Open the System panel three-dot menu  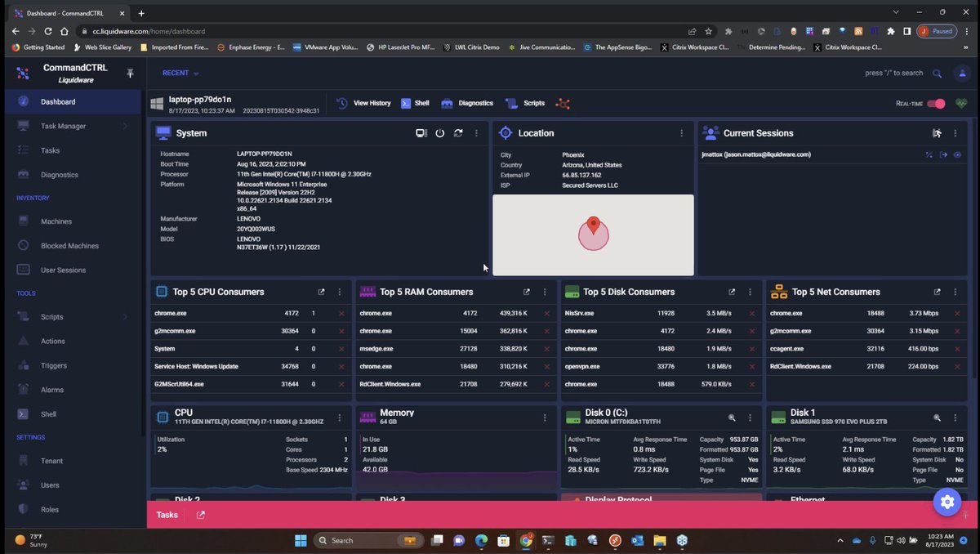[x=477, y=133]
